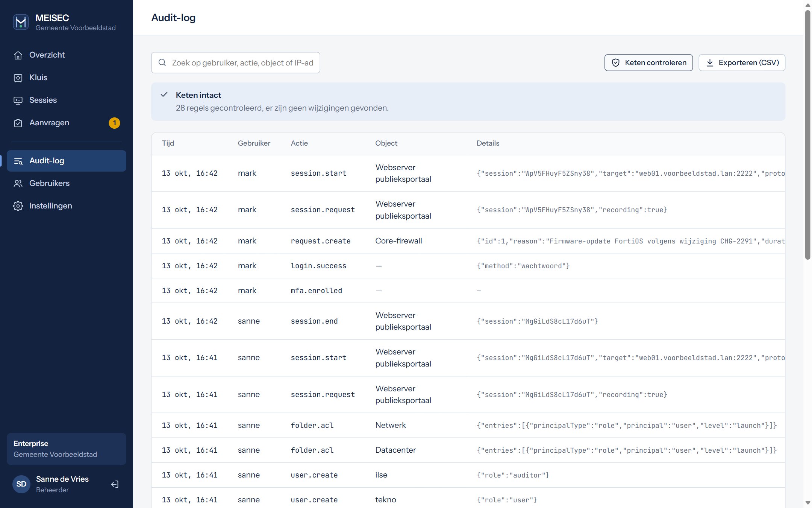
Task: Click the session.end action cell
Action: [314, 321]
